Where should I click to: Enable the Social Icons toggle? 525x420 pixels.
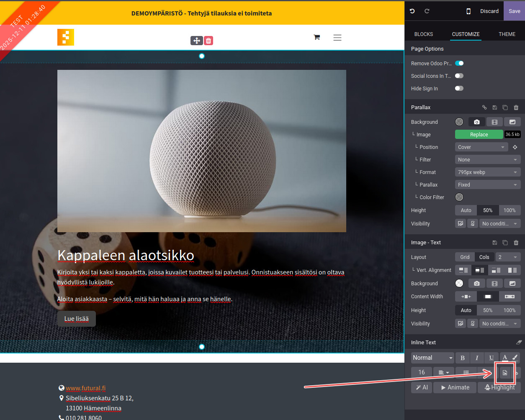(x=459, y=76)
